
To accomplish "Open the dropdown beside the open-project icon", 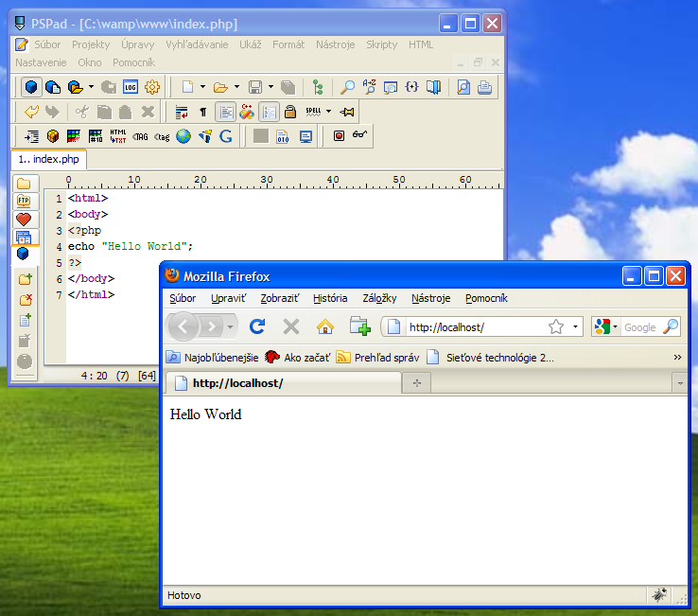I will (91, 87).
